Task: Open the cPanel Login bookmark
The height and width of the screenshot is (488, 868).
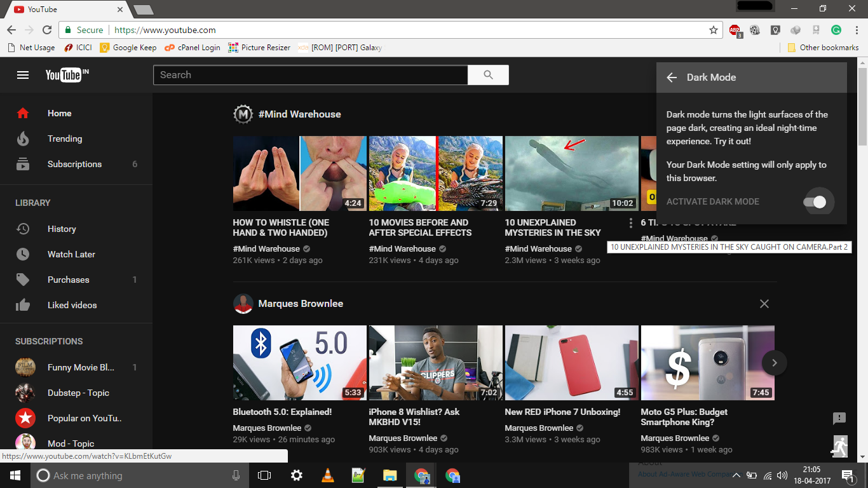Action: tap(193, 48)
